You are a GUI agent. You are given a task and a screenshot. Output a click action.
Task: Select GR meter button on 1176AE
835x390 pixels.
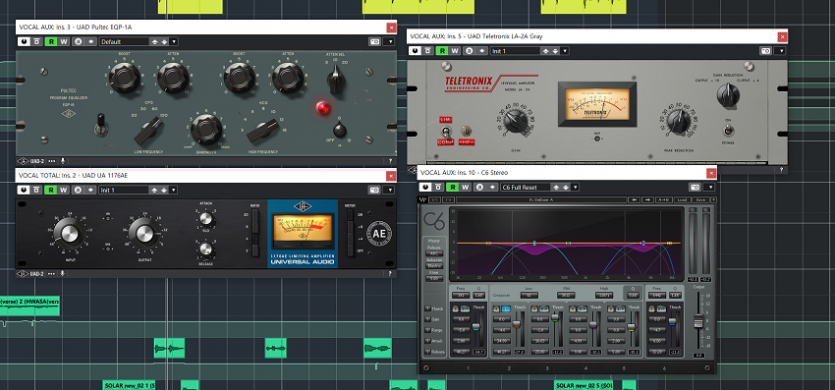point(349,214)
